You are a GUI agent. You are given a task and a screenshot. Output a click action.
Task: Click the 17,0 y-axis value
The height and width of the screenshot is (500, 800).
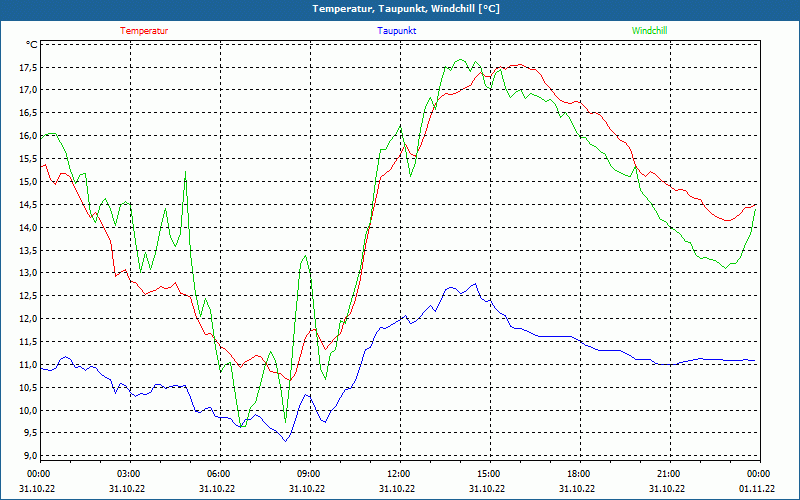pyautogui.click(x=28, y=90)
